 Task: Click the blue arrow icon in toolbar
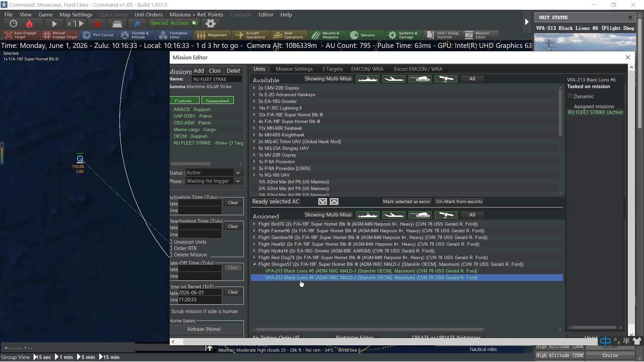tap(137, 23)
